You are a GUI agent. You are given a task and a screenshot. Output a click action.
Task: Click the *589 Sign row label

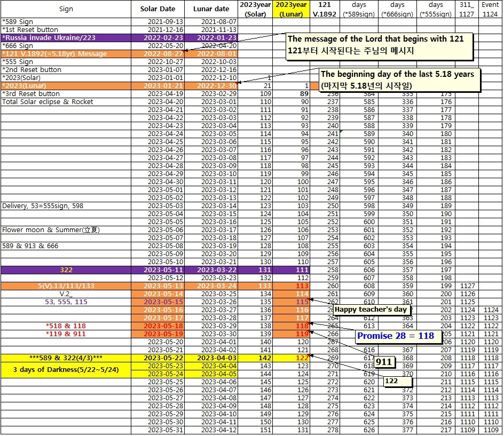point(66,21)
